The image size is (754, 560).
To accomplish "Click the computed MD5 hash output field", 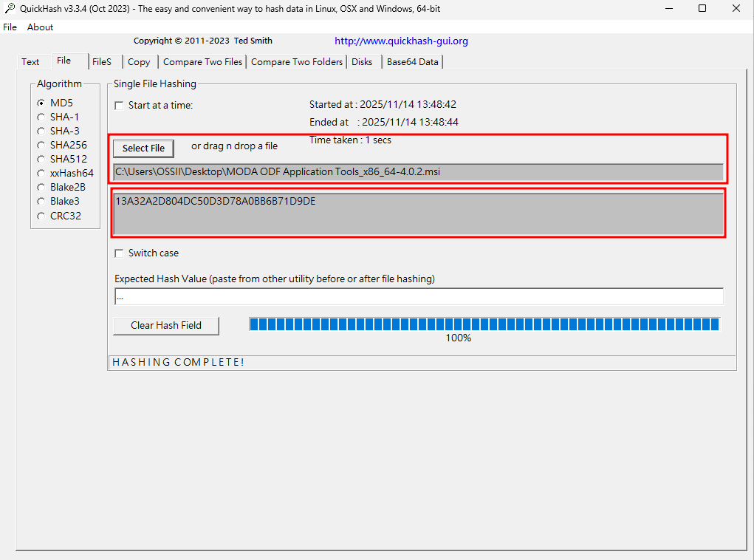I will click(x=419, y=213).
